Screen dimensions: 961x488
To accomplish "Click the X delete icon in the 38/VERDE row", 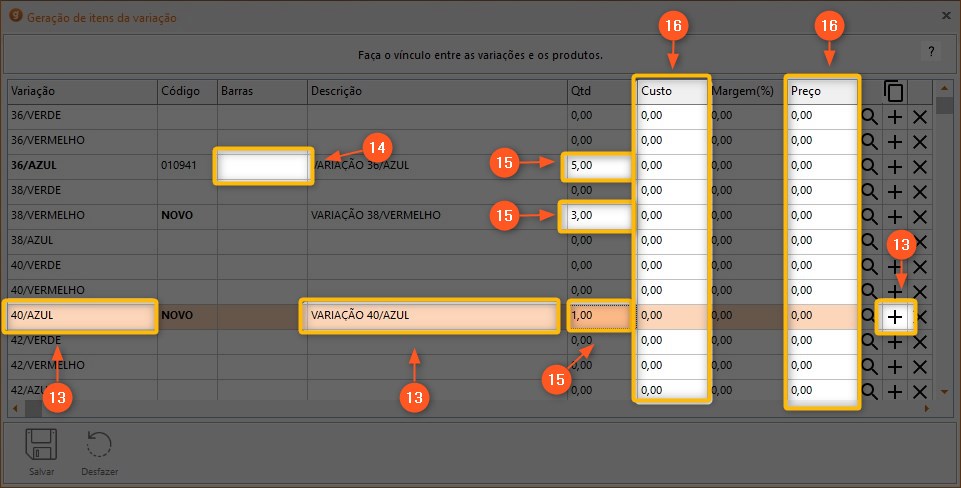I will point(919,191).
